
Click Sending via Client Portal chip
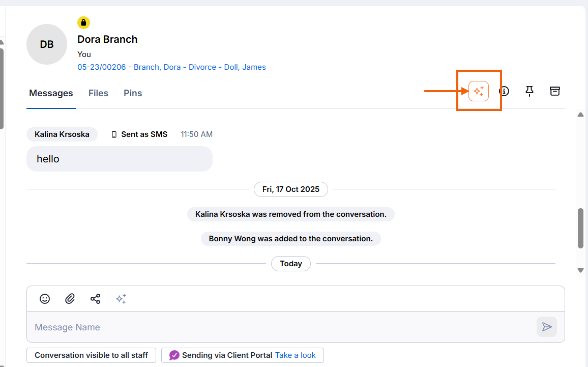[242, 355]
